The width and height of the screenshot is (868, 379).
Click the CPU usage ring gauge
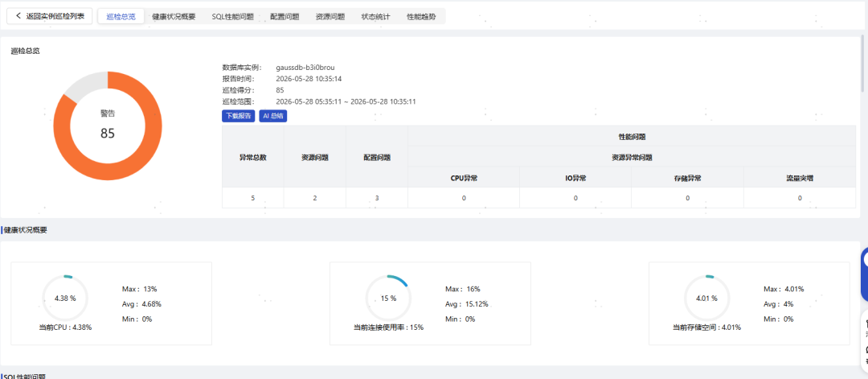[x=65, y=298]
